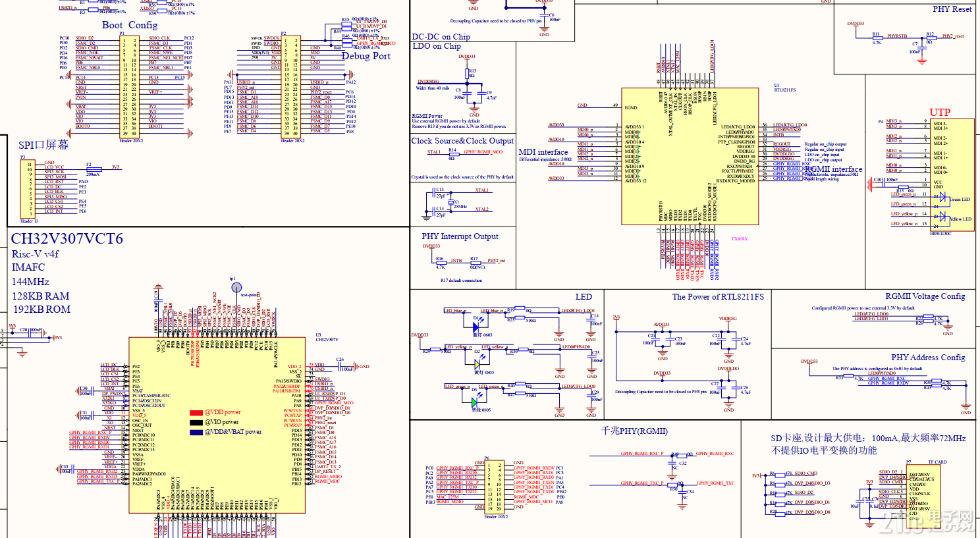Click the RGMII interface label
The height and width of the screenshot is (538, 980).
pyautogui.click(x=833, y=169)
